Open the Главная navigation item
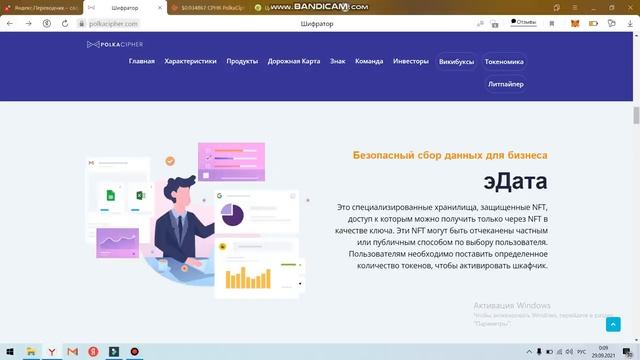This screenshot has height=360, width=640. click(142, 61)
